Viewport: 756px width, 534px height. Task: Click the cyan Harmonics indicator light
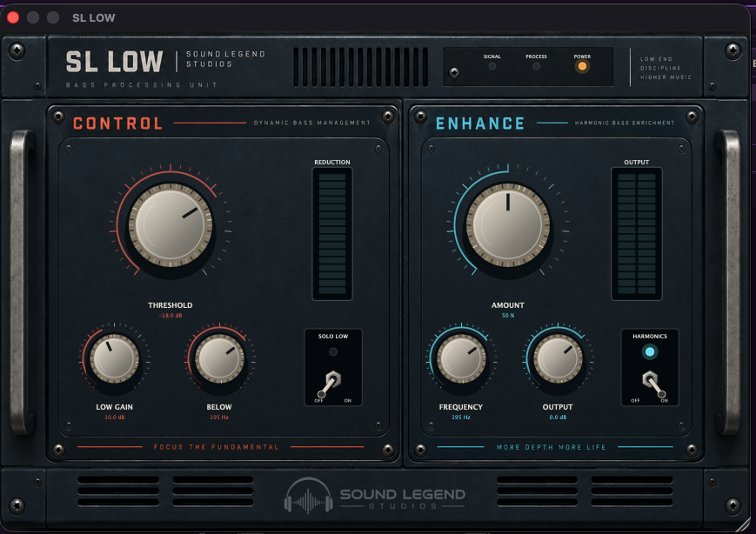pos(650,352)
